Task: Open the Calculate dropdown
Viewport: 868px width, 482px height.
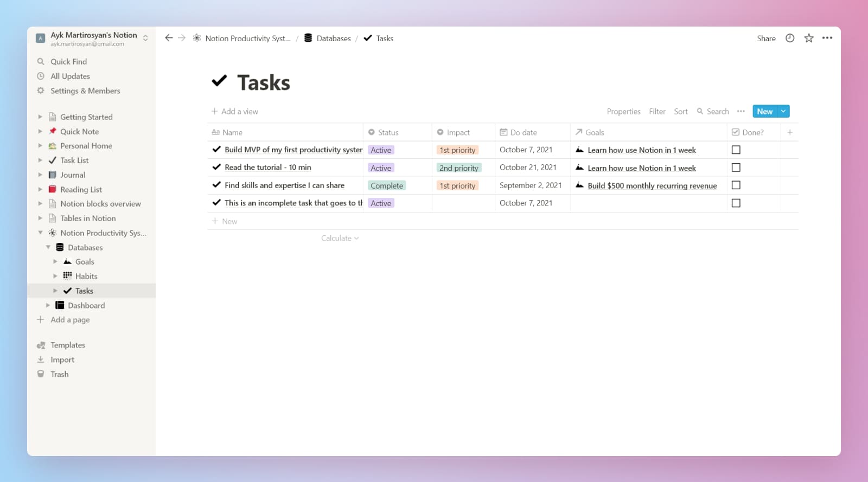Action: pyautogui.click(x=340, y=238)
